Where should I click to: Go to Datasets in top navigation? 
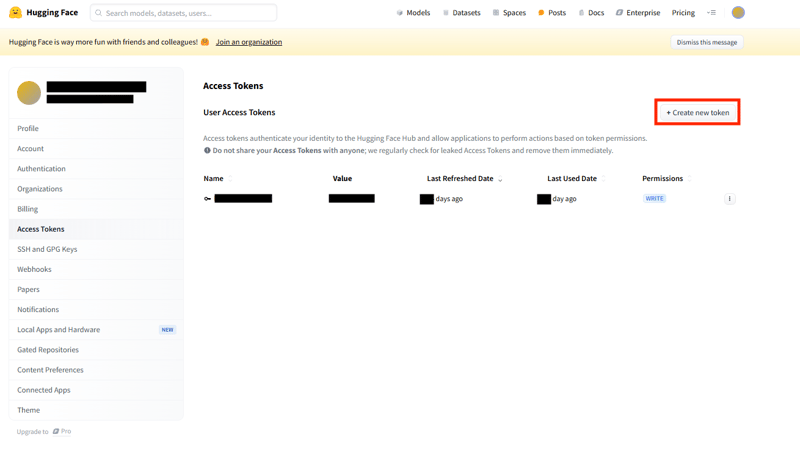coord(461,13)
